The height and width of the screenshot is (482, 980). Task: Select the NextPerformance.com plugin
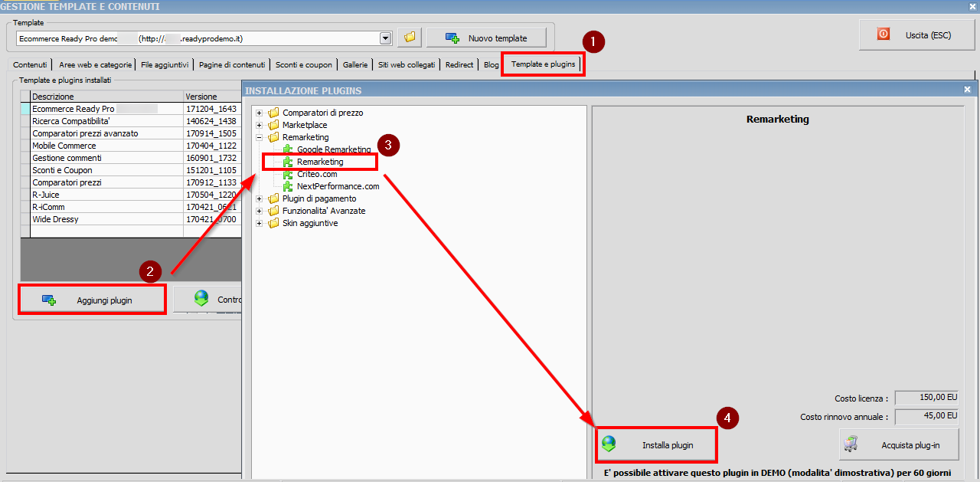click(338, 186)
